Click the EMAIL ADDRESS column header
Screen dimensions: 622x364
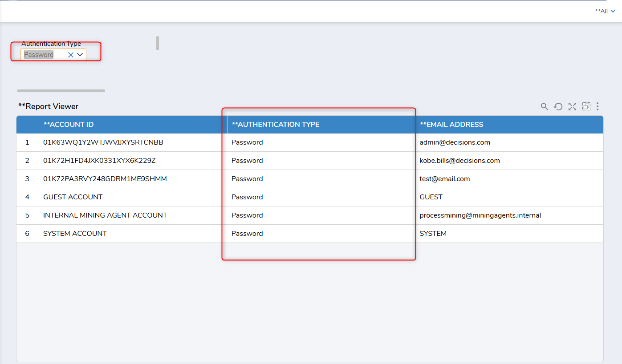pos(451,125)
